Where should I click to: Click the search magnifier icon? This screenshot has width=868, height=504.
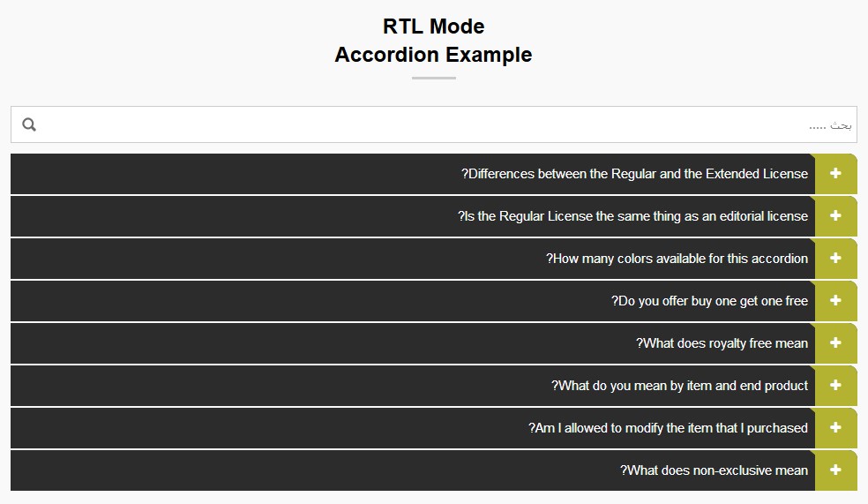click(x=29, y=124)
